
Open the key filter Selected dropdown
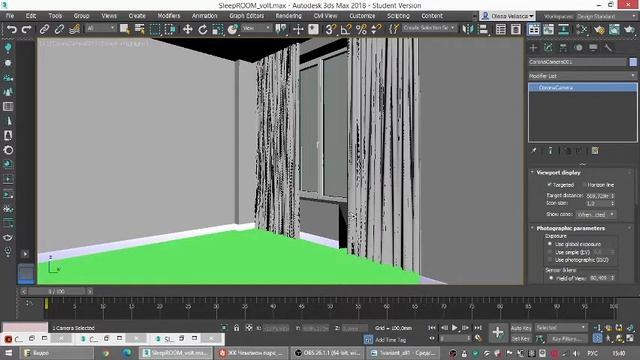561,328
